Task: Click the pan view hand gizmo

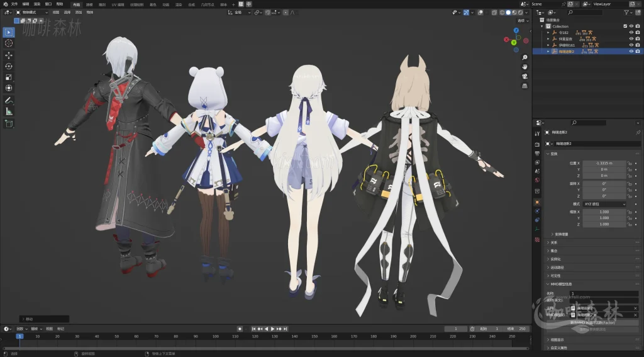Action: tap(525, 67)
